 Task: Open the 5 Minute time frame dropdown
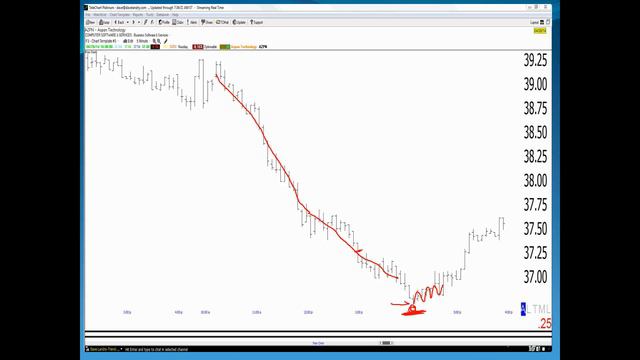coord(142,41)
